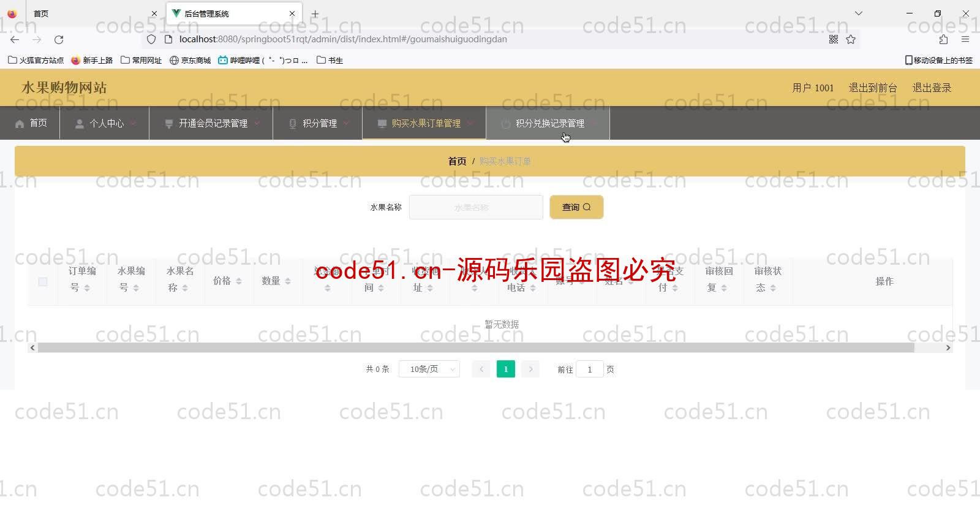Expand the 开通会员记录管理 dropdown arrow
Viewport: 980px width, 527px height.
[257, 123]
